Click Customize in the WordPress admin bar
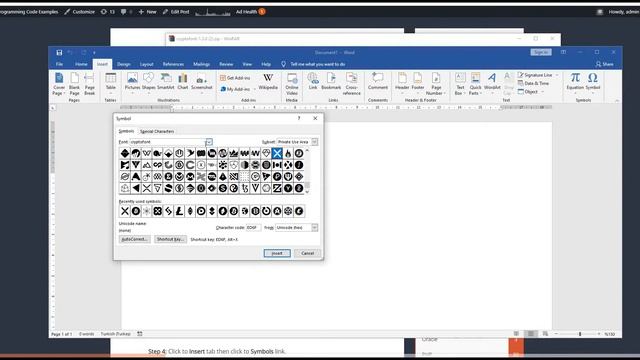This screenshot has width=640, height=360. pyautogui.click(x=80, y=12)
